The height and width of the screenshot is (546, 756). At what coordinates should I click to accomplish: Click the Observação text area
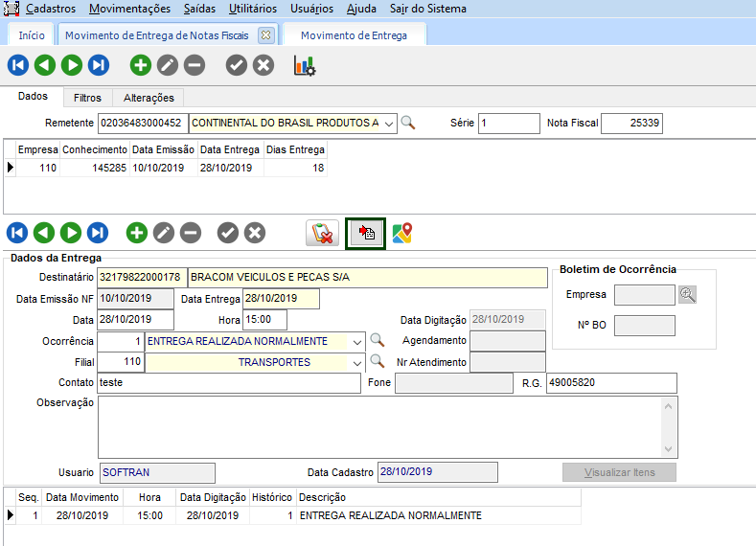pyautogui.click(x=378, y=426)
